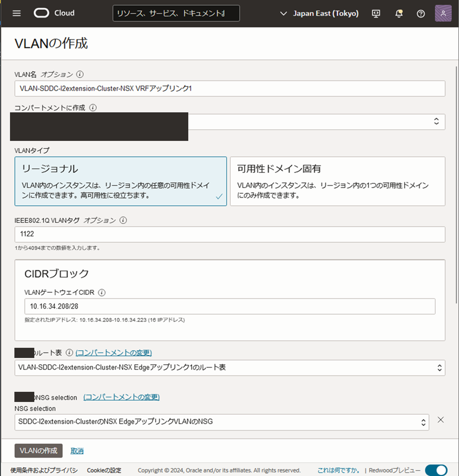
Task: Show info tooltip for VLAN名
Action: [x=80, y=74]
